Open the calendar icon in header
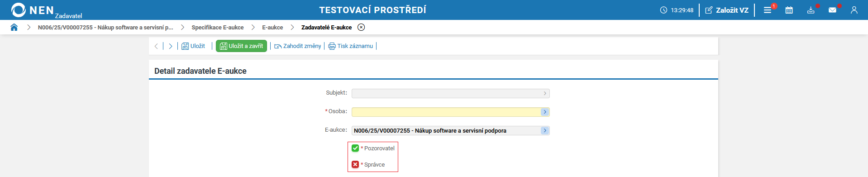 click(x=789, y=10)
